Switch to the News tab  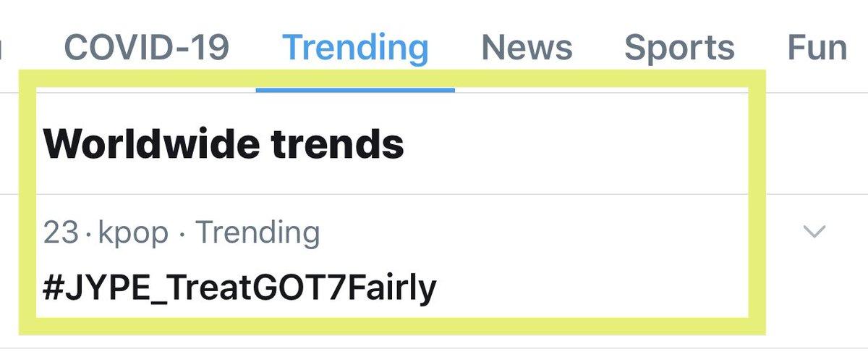coord(527,48)
